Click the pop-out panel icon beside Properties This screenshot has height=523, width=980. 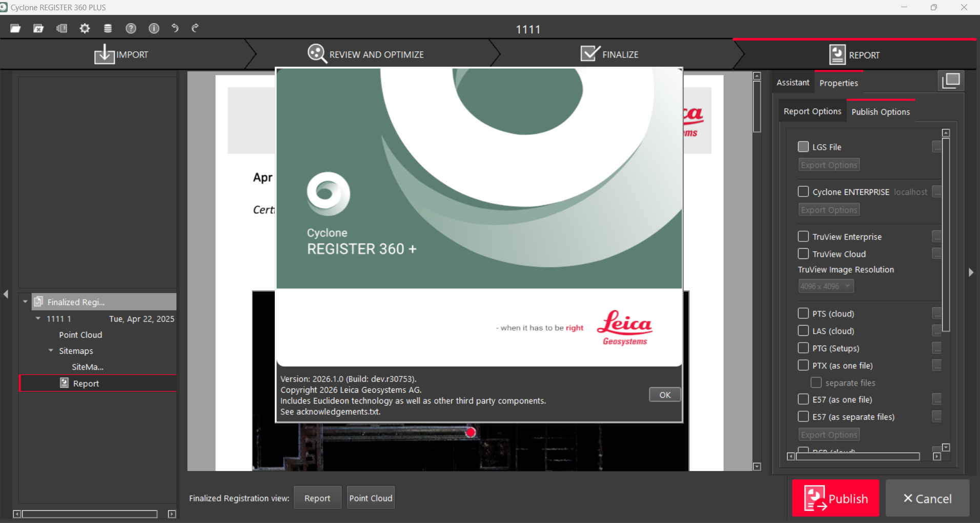click(x=951, y=81)
